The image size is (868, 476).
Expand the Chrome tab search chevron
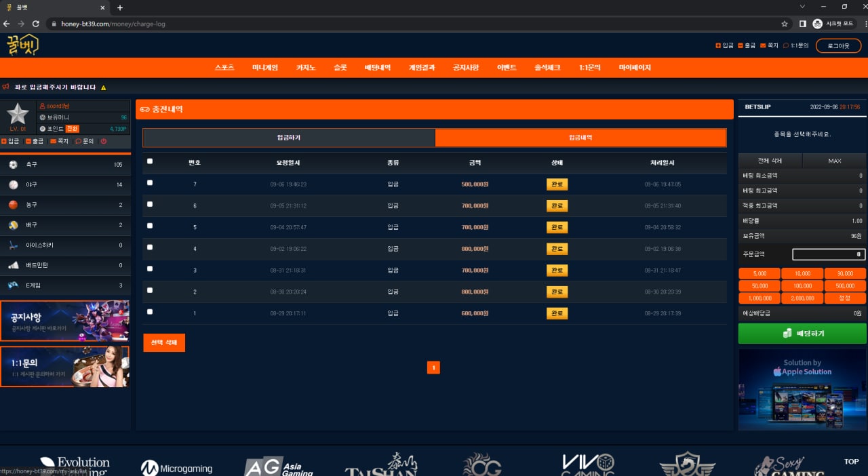coord(803,7)
